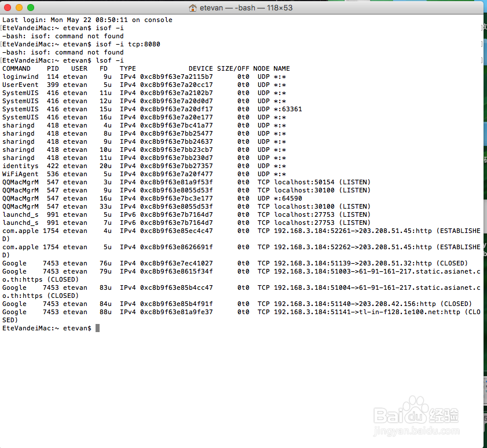The image size is (487, 448).
Task: Click the USER column header
Action: [x=79, y=68]
